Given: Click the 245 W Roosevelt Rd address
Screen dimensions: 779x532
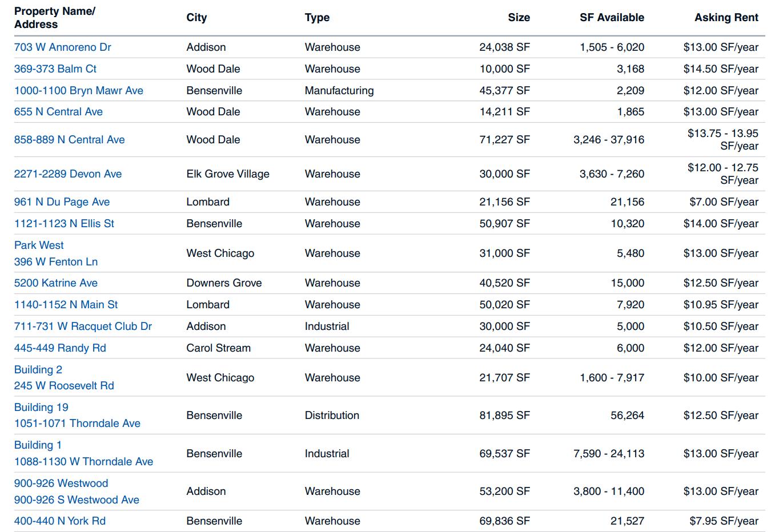Looking at the screenshot, I should point(64,386).
